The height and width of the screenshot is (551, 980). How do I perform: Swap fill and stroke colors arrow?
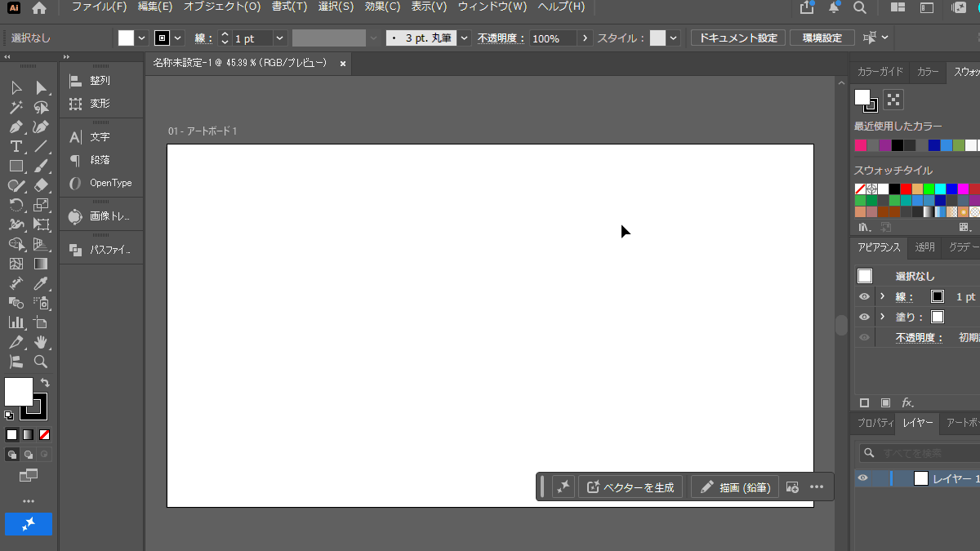tap(45, 382)
